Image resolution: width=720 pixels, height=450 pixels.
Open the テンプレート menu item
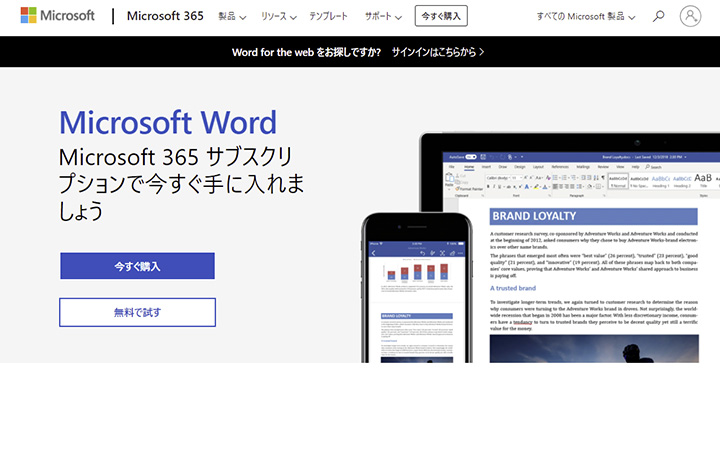tap(328, 17)
